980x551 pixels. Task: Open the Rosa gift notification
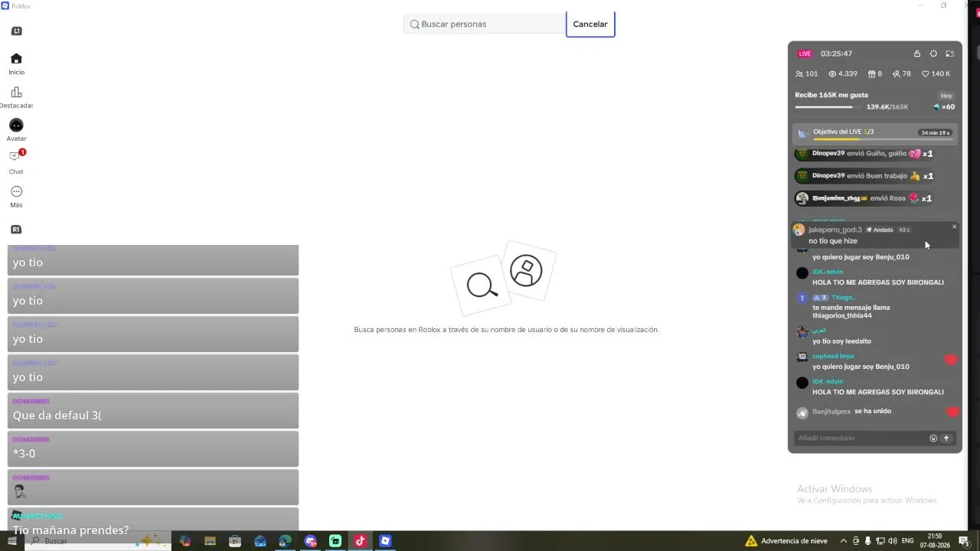pos(864,198)
